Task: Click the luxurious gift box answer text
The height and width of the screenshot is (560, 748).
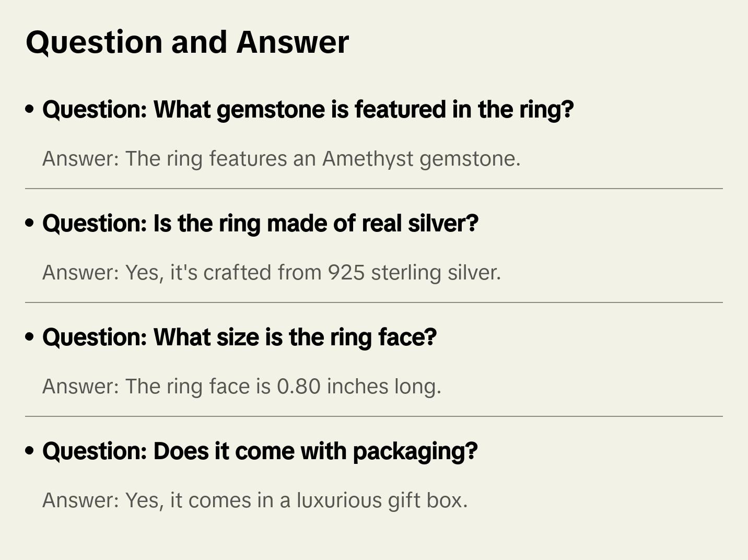Action: [254, 500]
